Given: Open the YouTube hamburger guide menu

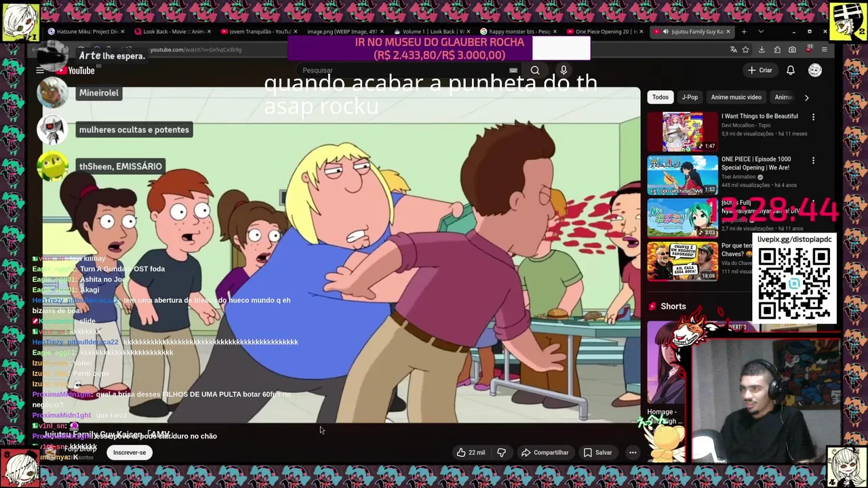Looking at the screenshot, I should 40,70.
